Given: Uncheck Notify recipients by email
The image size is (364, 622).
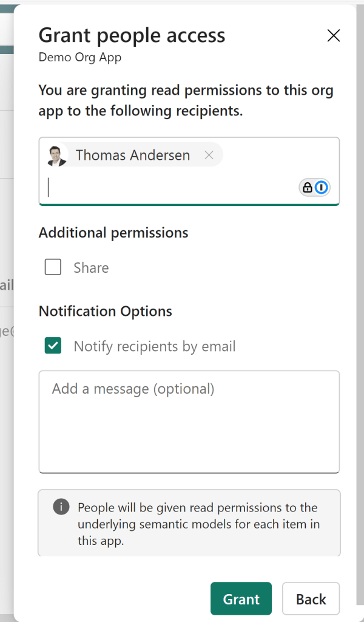Looking at the screenshot, I should pyautogui.click(x=53, y=346).
